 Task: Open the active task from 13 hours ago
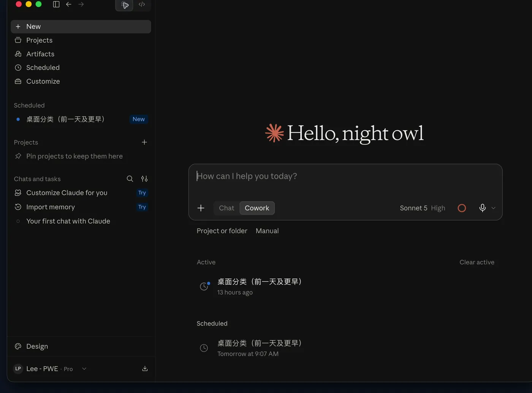[345, 287]
